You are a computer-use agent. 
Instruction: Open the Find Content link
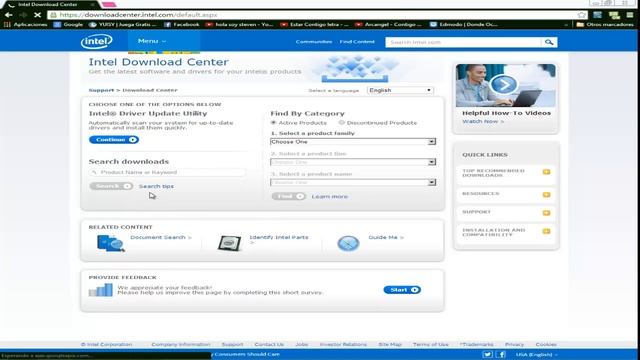pyautogui.click(x=357, y=42)
